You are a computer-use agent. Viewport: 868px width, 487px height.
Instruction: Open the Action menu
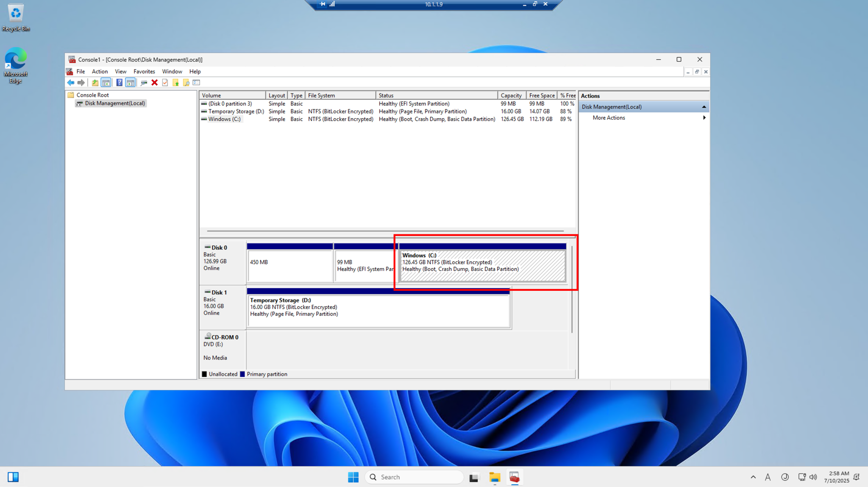coord(100,71)
